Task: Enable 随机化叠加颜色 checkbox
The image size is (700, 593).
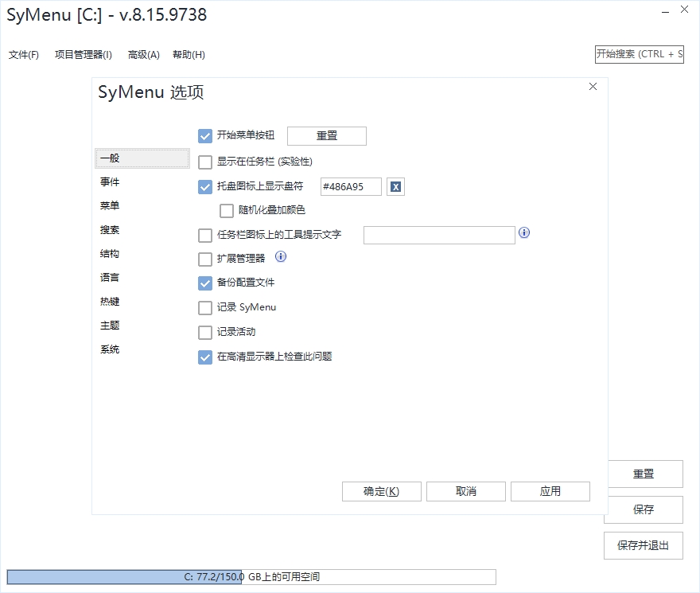Action: pos(227,210)
